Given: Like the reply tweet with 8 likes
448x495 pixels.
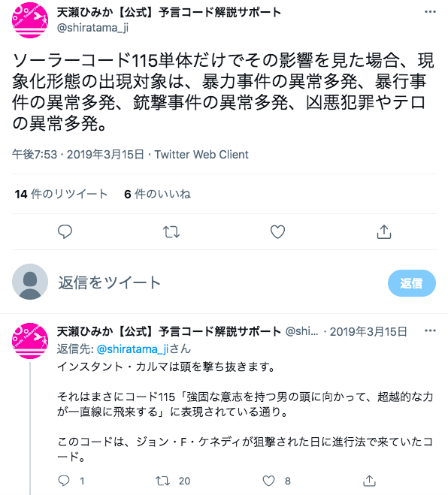Looking at the screenshot, I should pyautogui.click(x=268, y=481).
